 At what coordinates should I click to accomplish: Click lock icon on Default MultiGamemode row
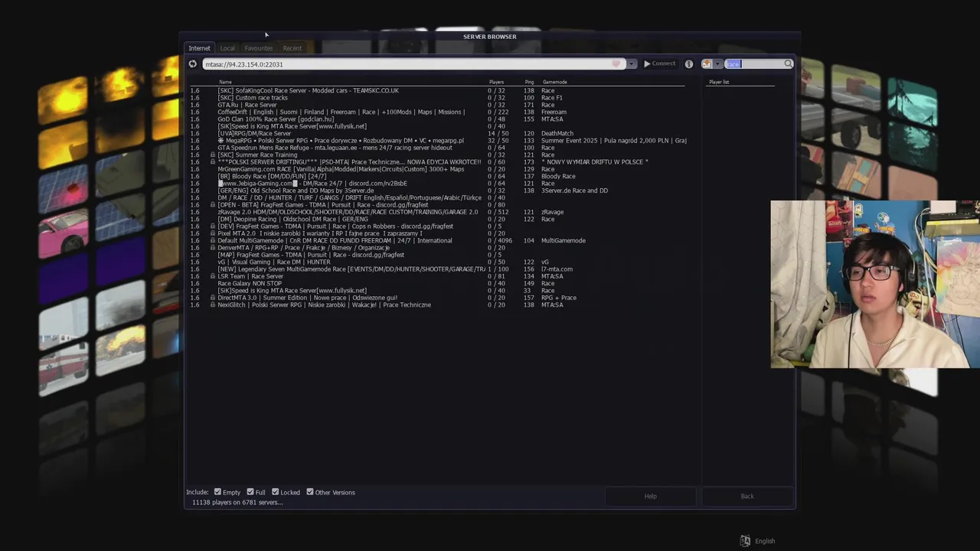(213, 241)
